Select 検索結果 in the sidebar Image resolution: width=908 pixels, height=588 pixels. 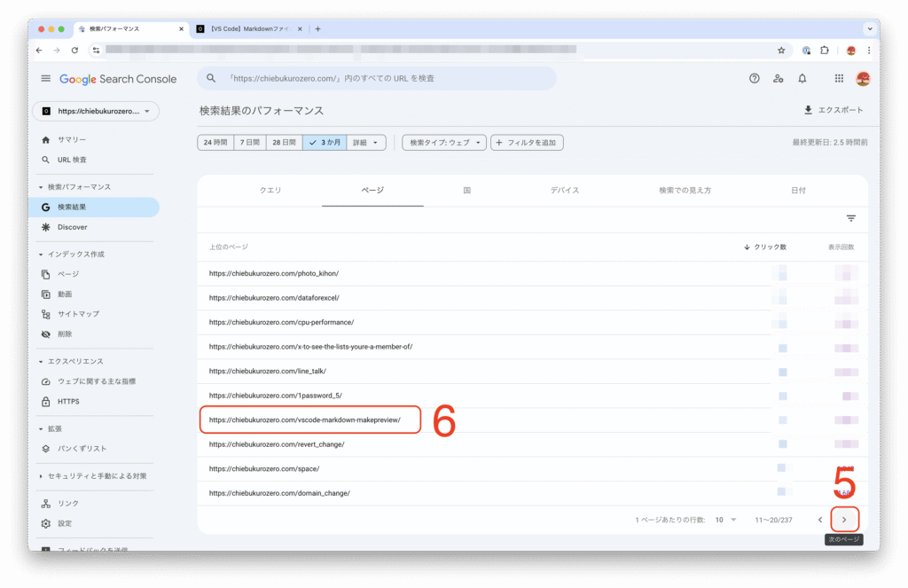click(x=94, y=208)
